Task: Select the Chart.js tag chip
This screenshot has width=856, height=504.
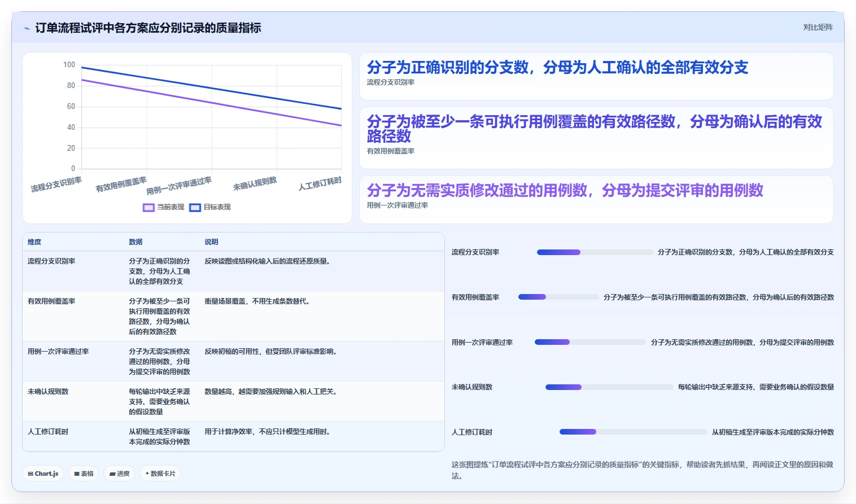Action: coord(43,474)
